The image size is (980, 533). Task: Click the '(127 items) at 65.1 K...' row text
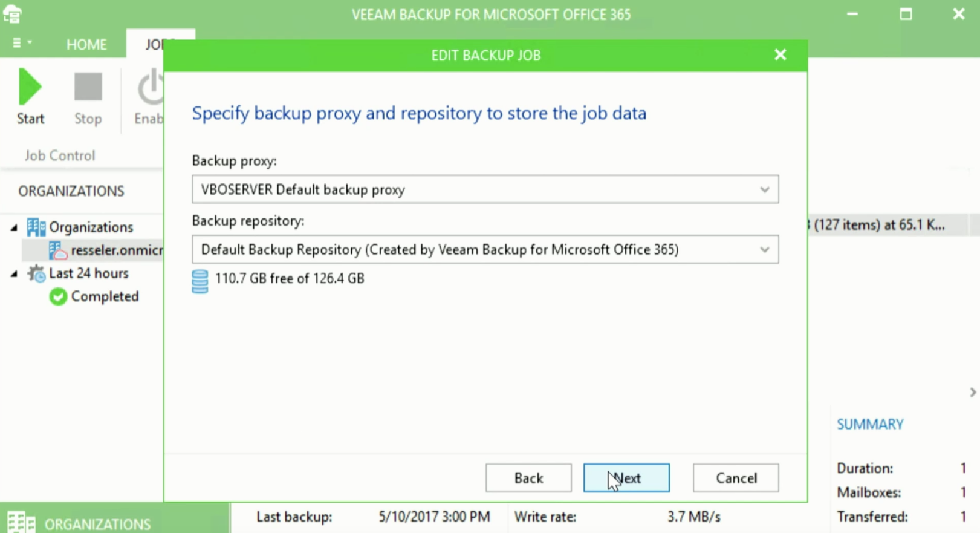pyautogui.click(x=878, y=225)
